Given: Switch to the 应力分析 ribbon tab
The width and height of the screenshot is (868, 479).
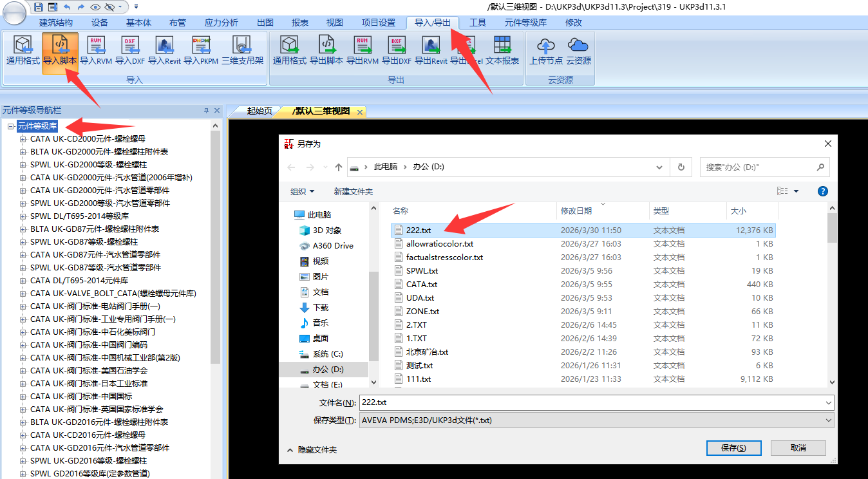Looking at the screenshot, I should pyautogui.click(x=221, y=23).
